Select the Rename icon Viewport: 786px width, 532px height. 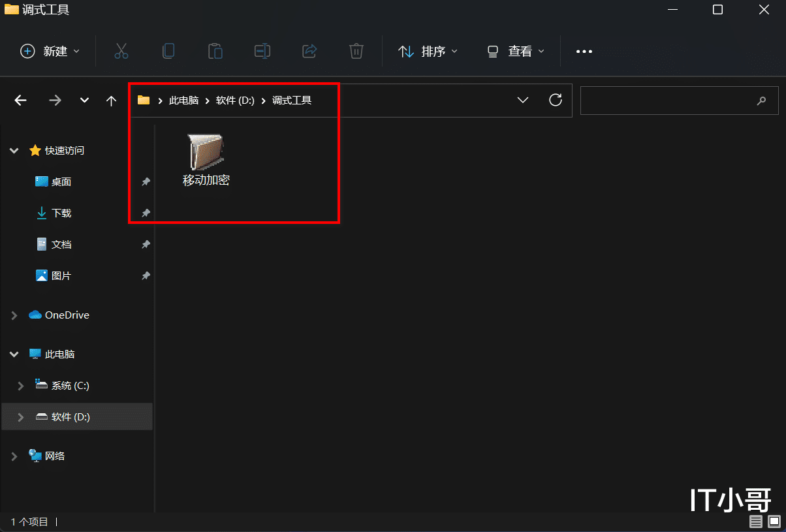[262, 51]
